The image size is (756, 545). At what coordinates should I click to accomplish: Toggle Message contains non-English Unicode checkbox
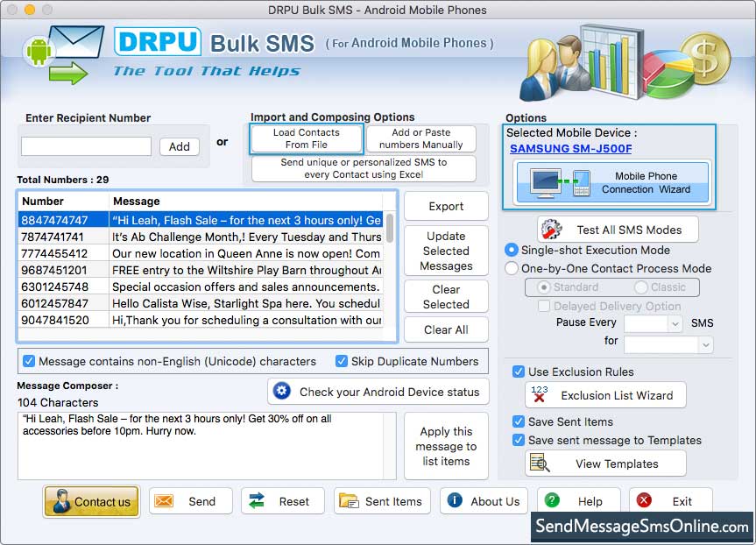pos(29,361)
